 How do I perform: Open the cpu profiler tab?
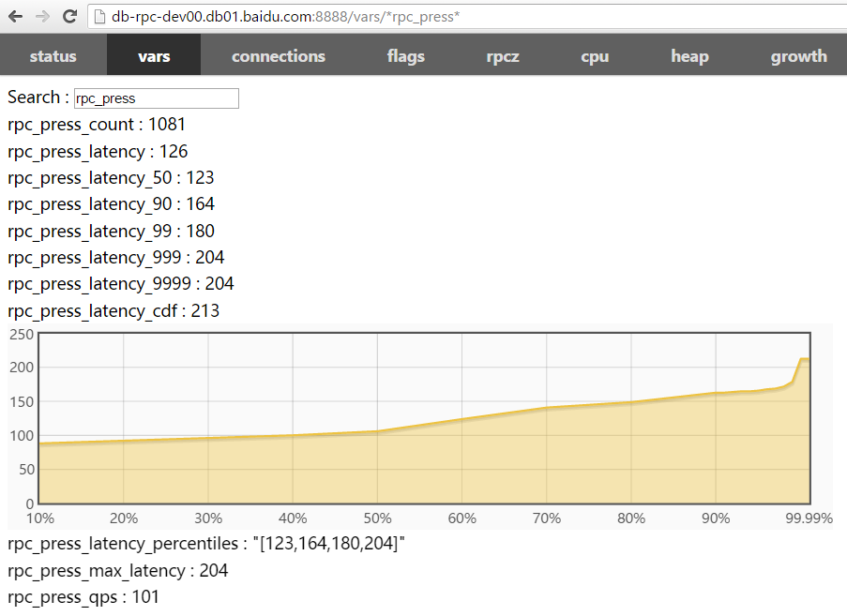595,56
